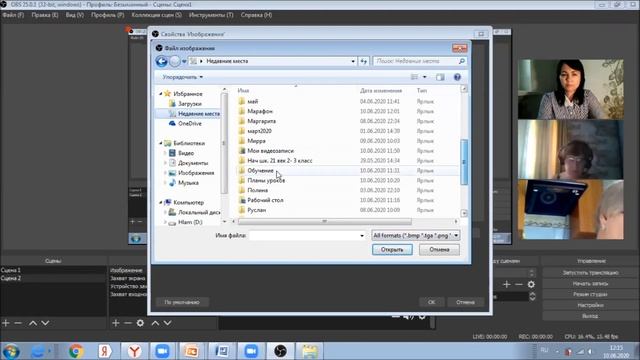
Task: Open the Коллекция сцен (S) menu
Action: click(156, 15)
